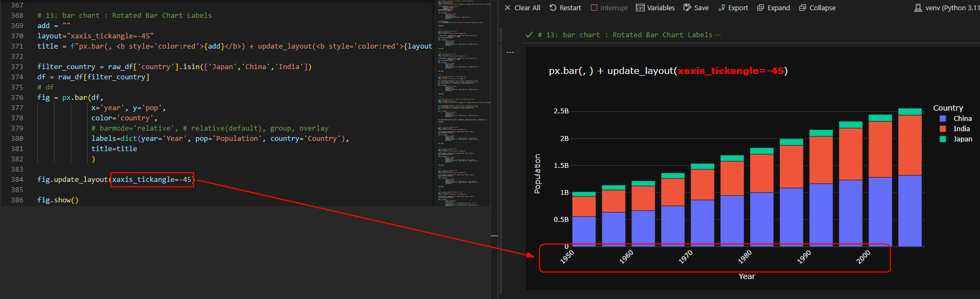Save the interactive window via Save button
The height and width of the screenshot is (299, 980).
[x=696, y=8]
